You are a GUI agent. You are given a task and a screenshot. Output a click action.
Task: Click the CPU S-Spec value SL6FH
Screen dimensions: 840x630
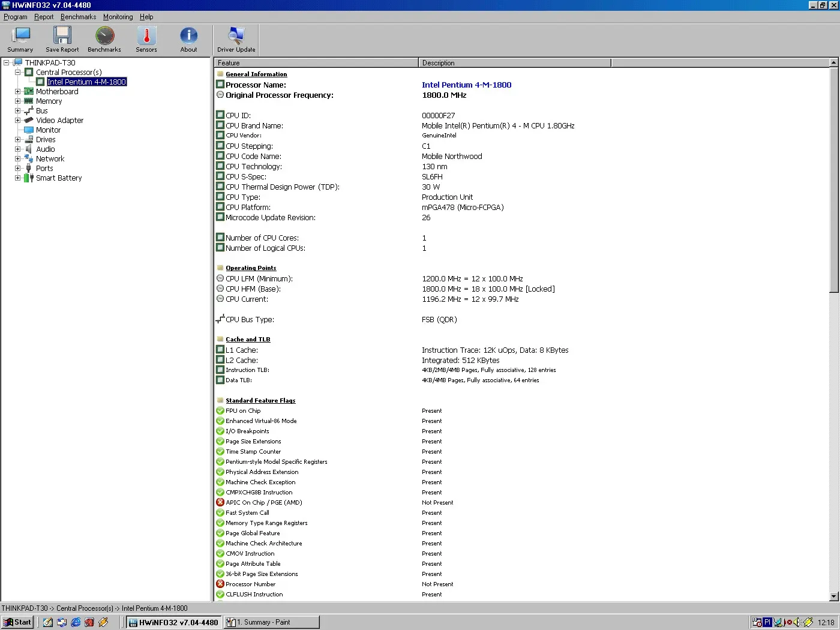432,176
